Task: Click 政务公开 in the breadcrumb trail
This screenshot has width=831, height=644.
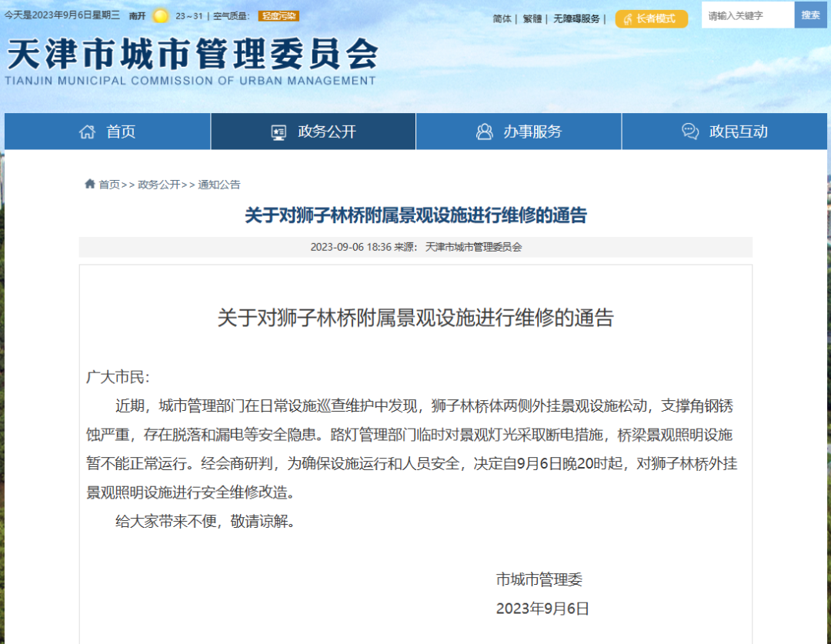Action: [x=159, y=185]
